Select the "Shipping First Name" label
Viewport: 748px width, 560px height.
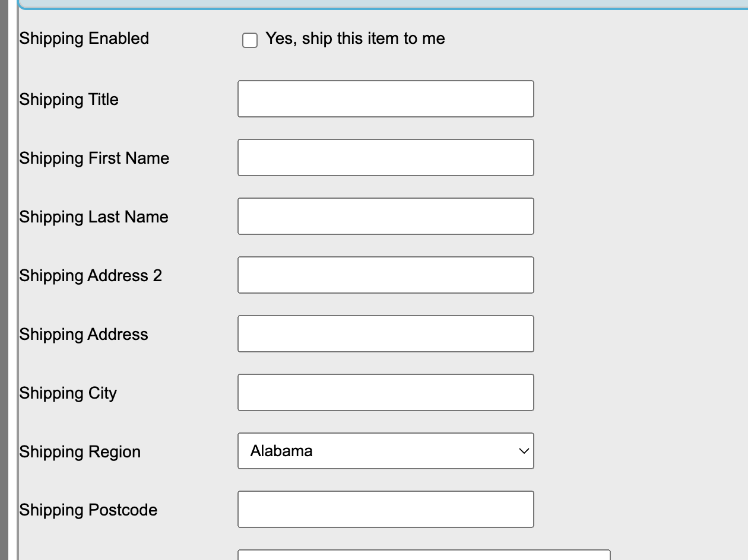(94, 158)
